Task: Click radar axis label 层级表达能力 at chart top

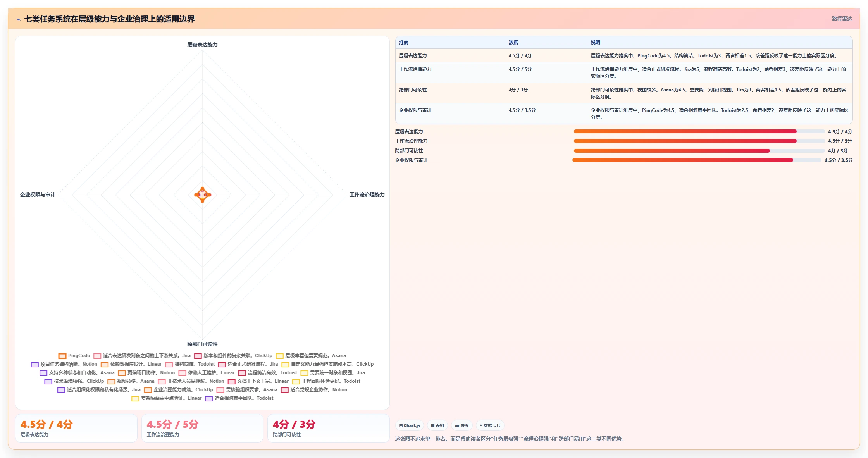Action: 202,45
